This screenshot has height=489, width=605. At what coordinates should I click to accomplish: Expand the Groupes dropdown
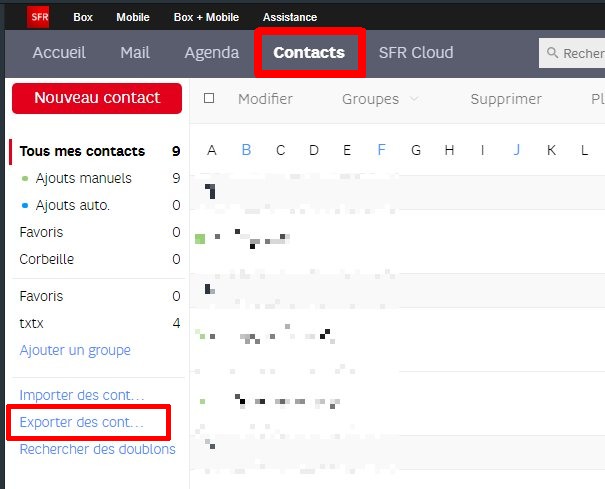[380, 99]
